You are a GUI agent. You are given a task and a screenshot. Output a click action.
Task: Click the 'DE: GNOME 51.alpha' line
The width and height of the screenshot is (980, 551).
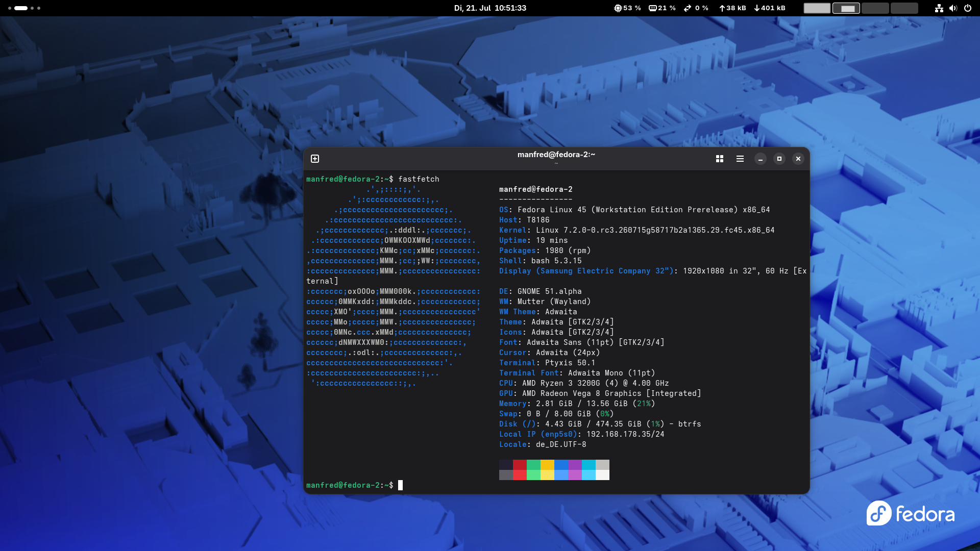[541, 291]
